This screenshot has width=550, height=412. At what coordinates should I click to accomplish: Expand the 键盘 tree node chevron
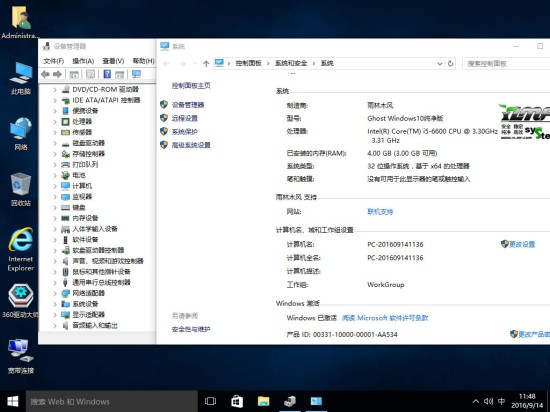coord(55,207)
